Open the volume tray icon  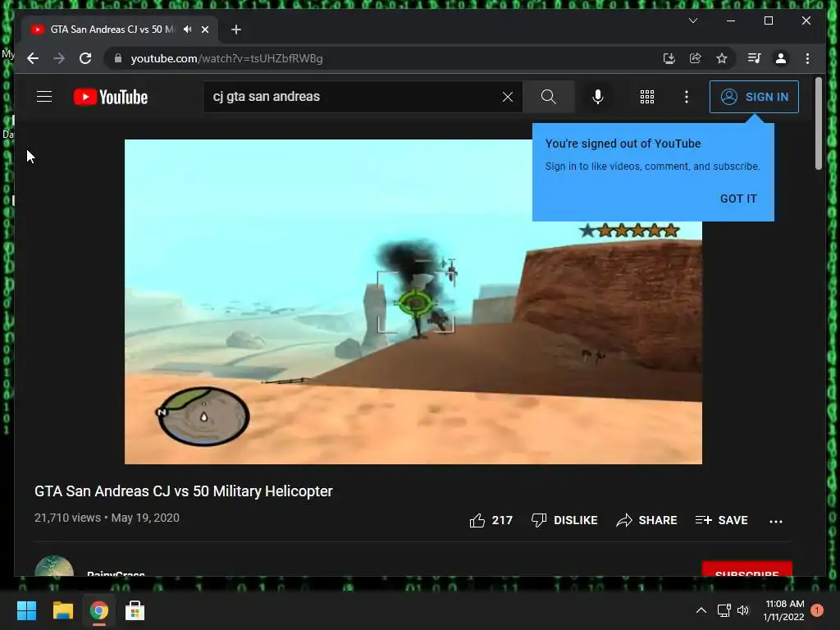743,610
